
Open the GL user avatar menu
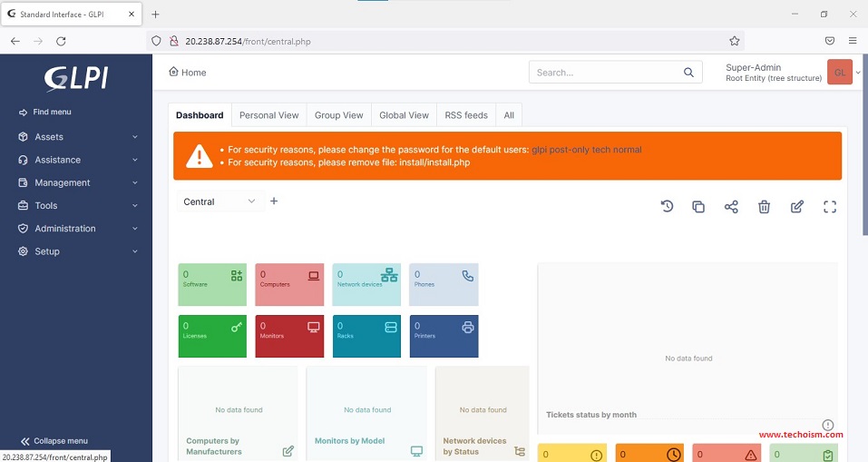pyautogui.click(x=840, y=73)
